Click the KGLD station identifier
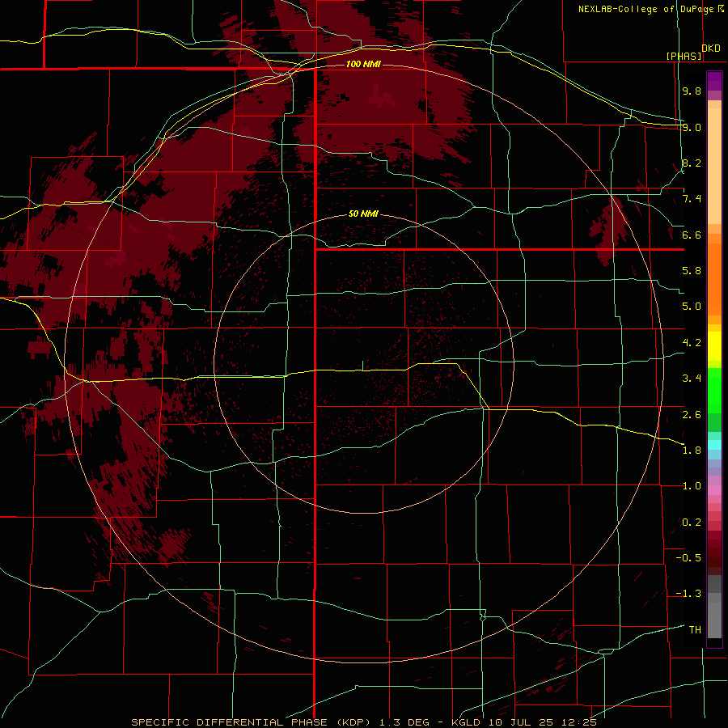Image resolution: width=728 pixels, height=728 pixels. [x=465, y=722]
